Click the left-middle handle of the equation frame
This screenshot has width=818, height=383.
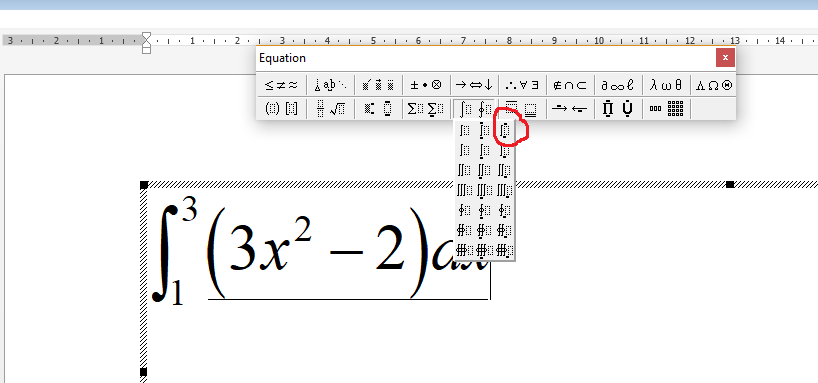[x=144, y=372]
